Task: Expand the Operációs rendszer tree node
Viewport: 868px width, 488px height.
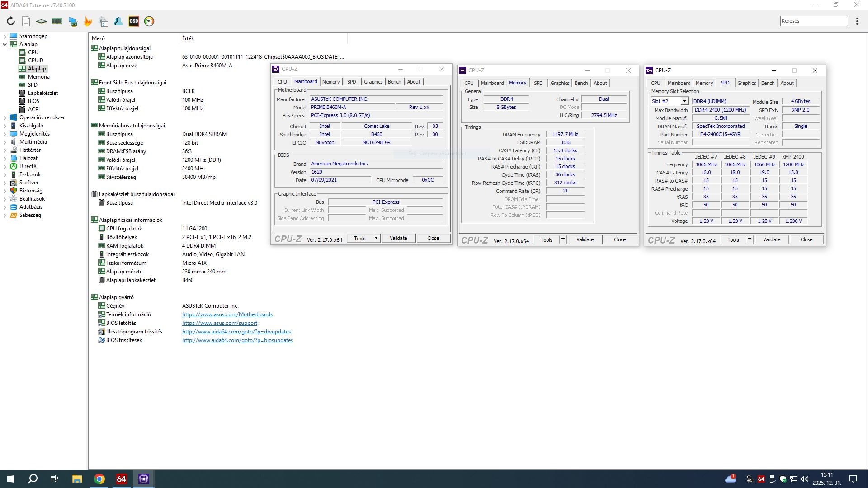Action: (x=5, y=117)
